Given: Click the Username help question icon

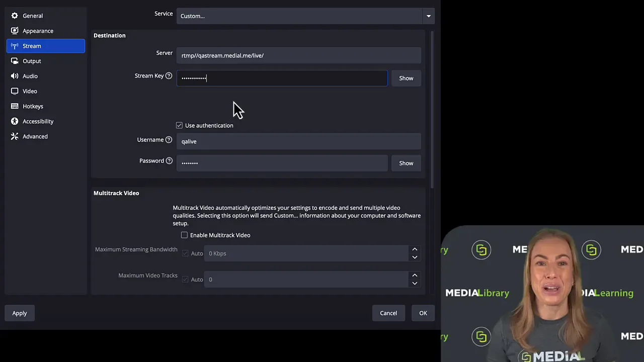Looking at the screenshot, I should [x=169, y=140].
